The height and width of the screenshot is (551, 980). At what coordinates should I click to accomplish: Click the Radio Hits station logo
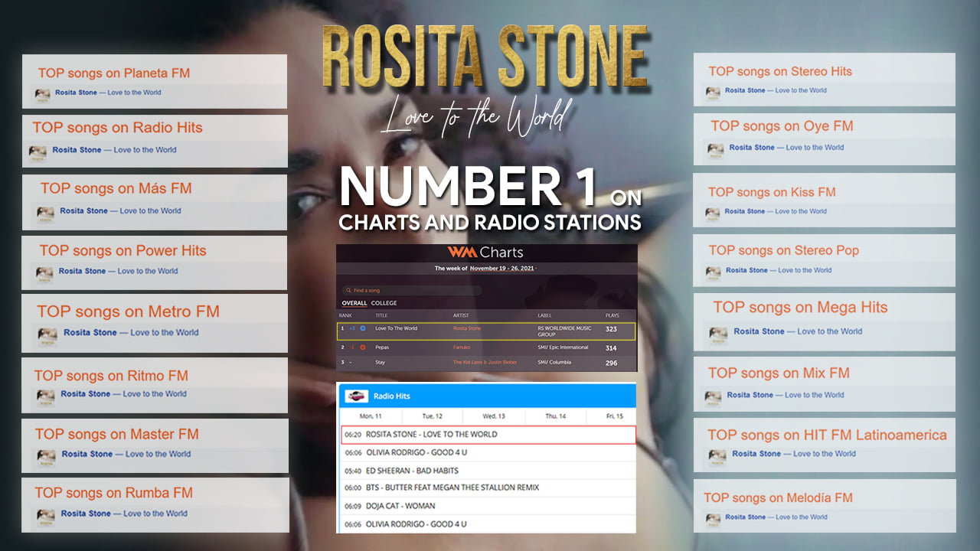pyautogui.click(x=356, y=396)
